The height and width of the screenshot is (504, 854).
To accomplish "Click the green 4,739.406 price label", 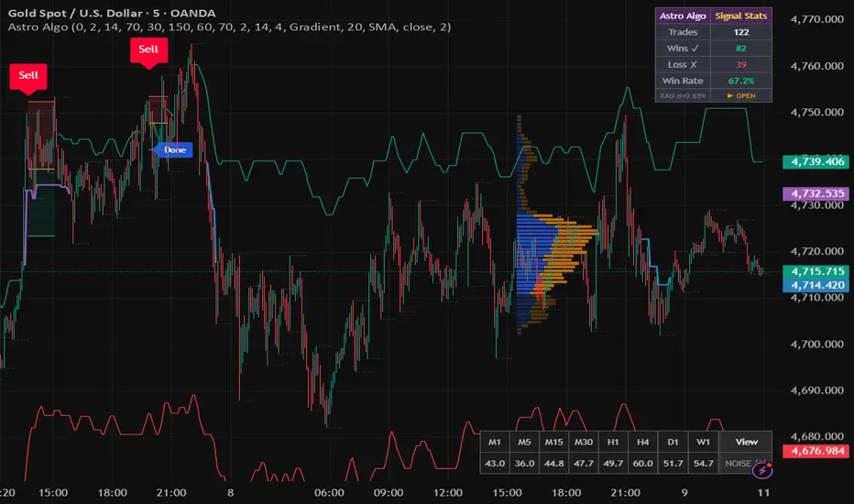I will pos(816,162).
